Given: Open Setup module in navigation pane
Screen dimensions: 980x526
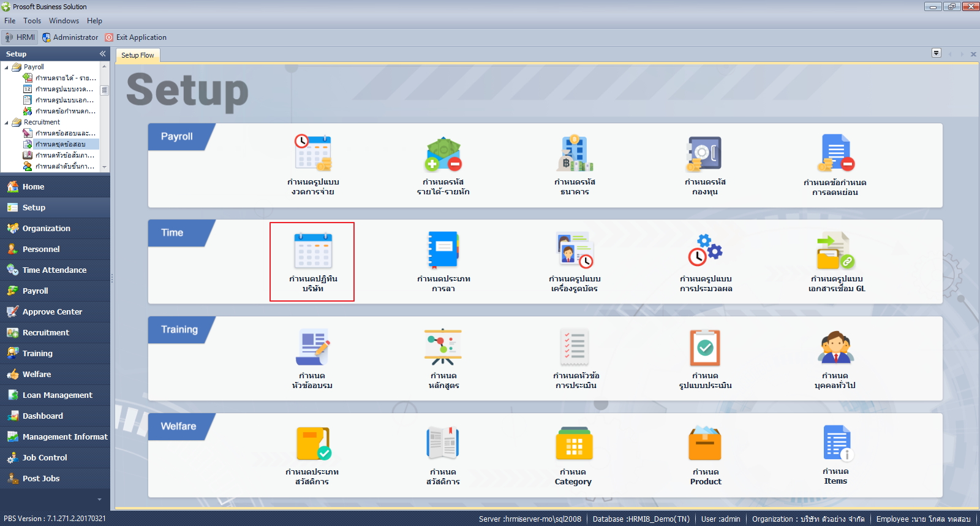Looking at the screenshot, I should [55, 207].
